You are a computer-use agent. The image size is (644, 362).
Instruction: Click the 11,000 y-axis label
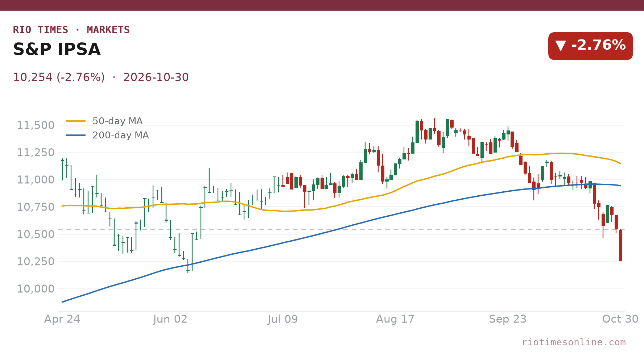[36, 180]
